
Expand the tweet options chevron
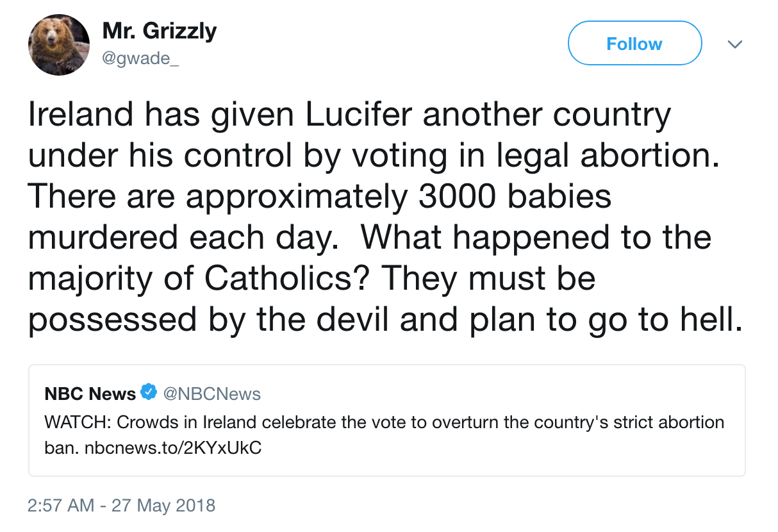[735, 44]
